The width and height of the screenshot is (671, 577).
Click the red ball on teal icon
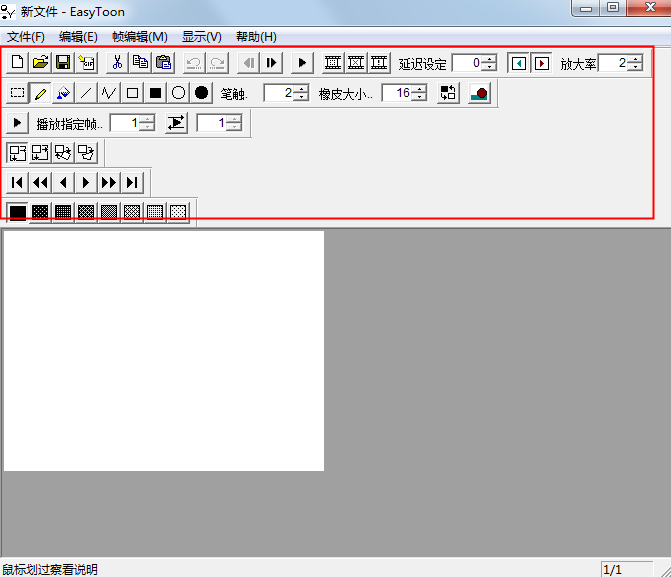[479, 93]
